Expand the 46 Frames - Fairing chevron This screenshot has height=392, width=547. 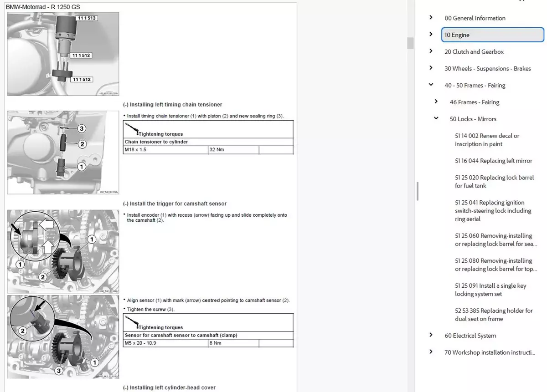click(x=436, y=102)
